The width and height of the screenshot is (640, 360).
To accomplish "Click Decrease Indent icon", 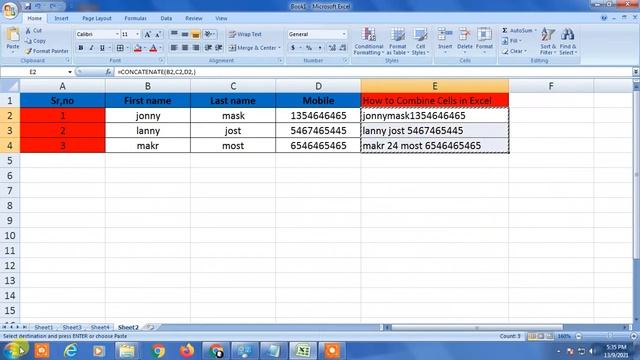I will [x=208, y=48].
